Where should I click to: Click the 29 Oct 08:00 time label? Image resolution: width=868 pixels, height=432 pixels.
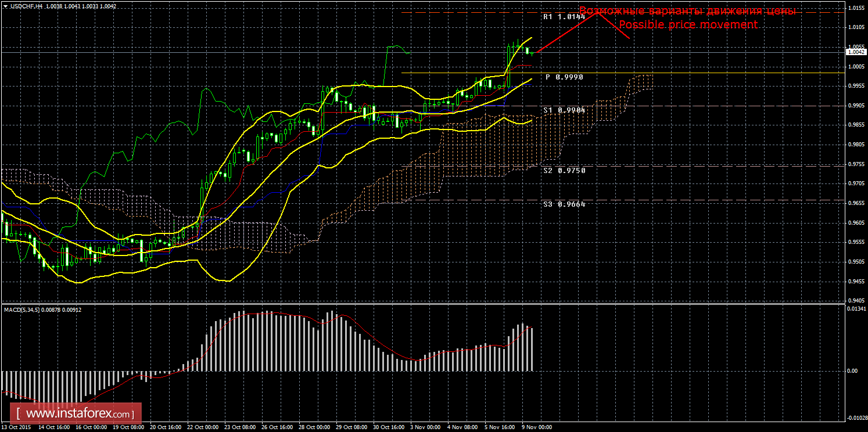[350, 427]
